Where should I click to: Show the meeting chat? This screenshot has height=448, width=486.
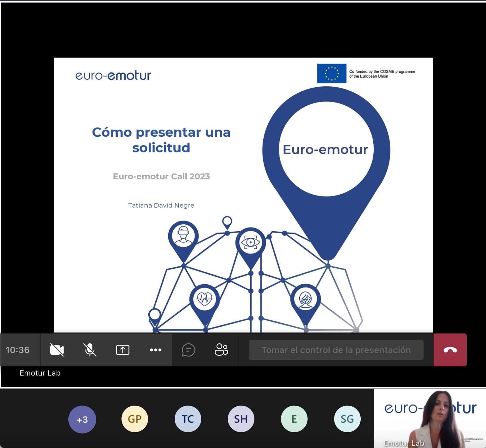click(189, 350)
